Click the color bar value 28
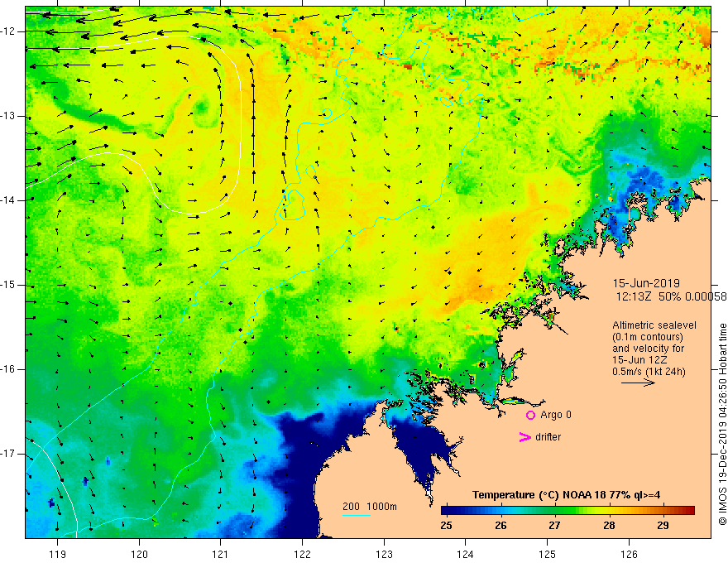 point(609,526)
